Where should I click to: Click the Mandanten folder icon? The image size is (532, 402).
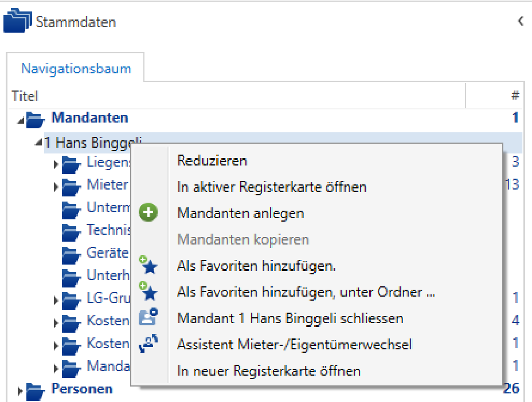point(36,119)
